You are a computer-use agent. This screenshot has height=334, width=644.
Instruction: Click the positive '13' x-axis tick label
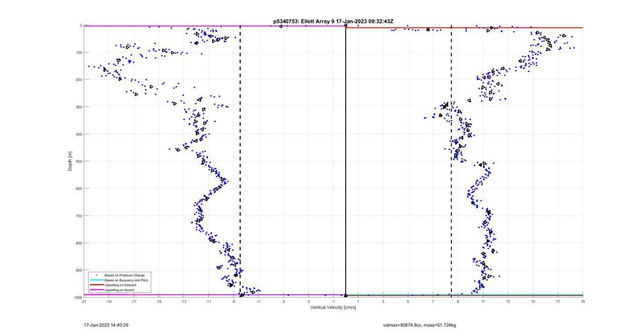click(x=508, y=302)
